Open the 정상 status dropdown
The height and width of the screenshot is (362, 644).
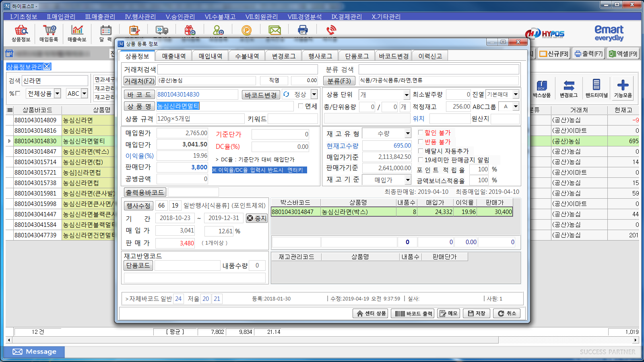314,95
